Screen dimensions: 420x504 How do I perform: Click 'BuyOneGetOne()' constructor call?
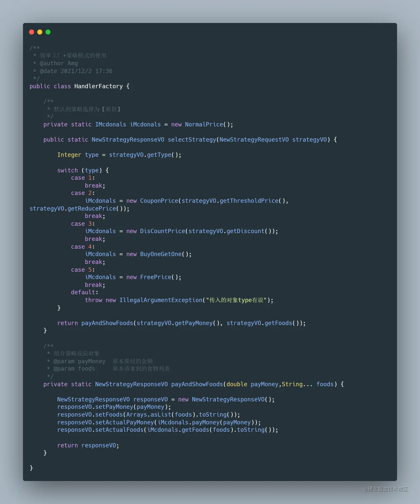(164, 254)
